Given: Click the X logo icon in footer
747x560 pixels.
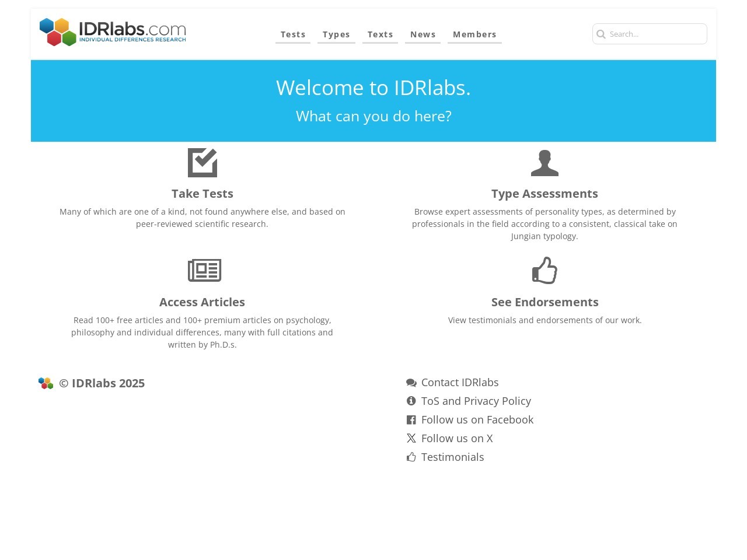Looking at the screenshot, I should (411, 439).
